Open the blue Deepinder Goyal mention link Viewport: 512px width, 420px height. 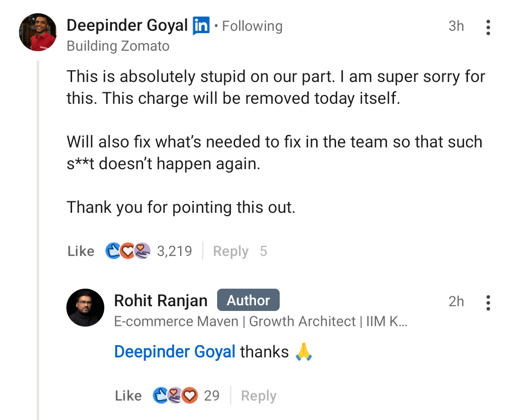(175, 352)
